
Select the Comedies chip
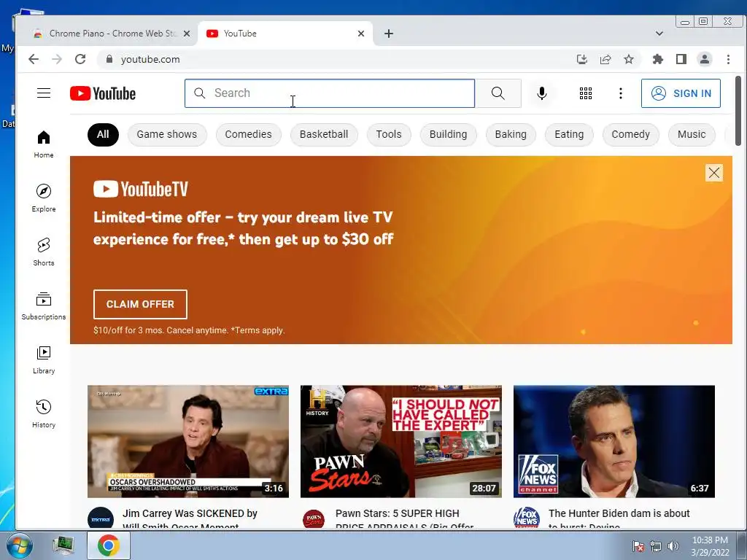click(x=248, y=135)
